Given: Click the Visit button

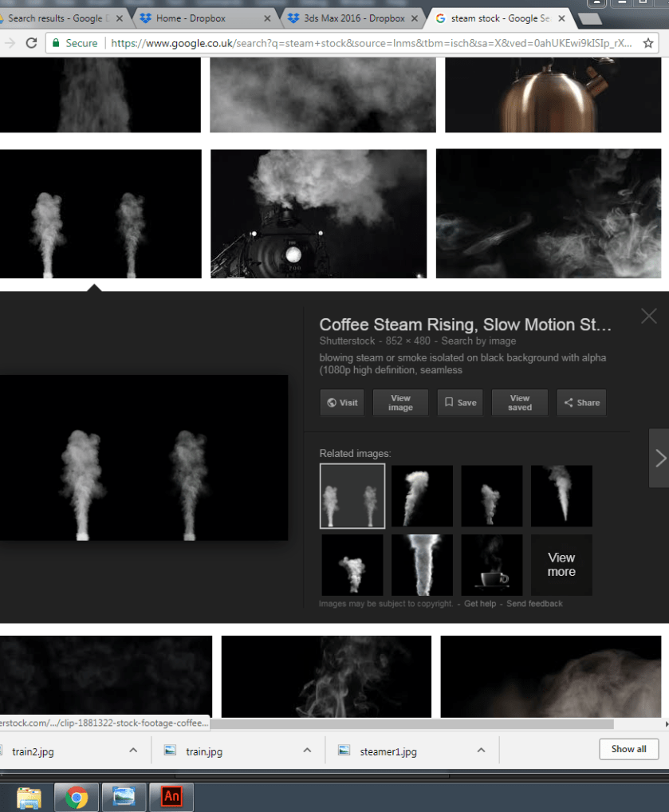Looking at the screenshot, I should (342, 403).
